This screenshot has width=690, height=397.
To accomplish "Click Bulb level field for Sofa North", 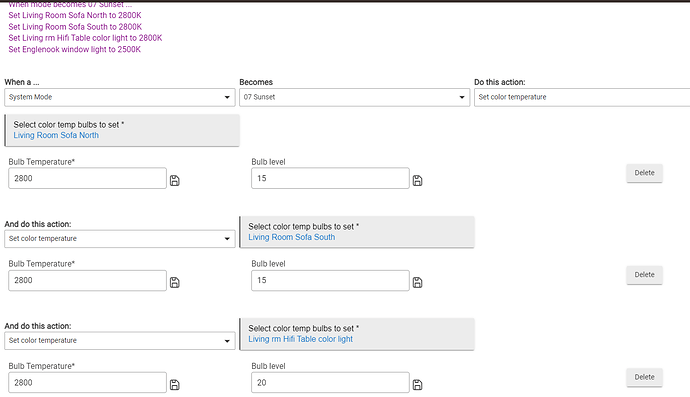I will [x=330, y=178].
